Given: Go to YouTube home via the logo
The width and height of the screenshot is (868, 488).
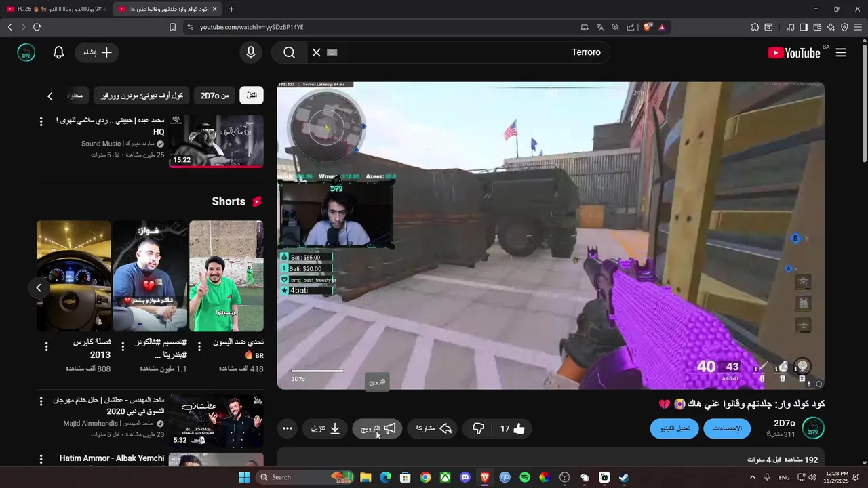Looking at the screenshot, I should [794, 52].
